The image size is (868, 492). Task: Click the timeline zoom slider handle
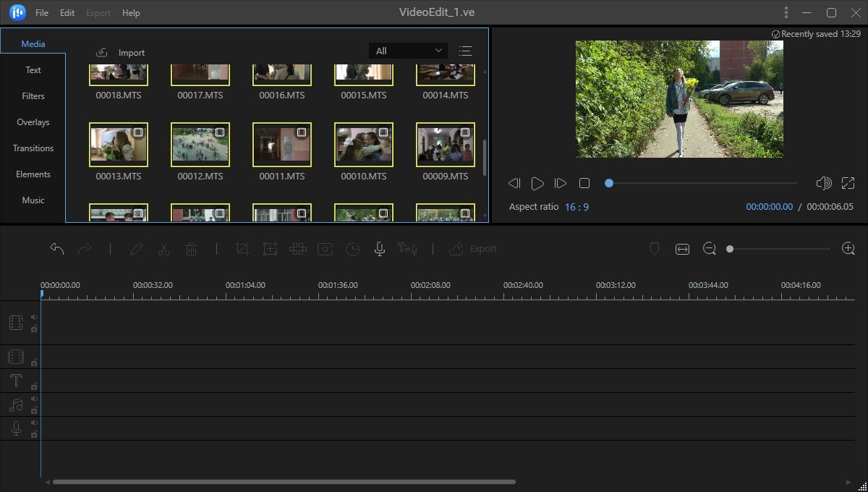[730, 249]
